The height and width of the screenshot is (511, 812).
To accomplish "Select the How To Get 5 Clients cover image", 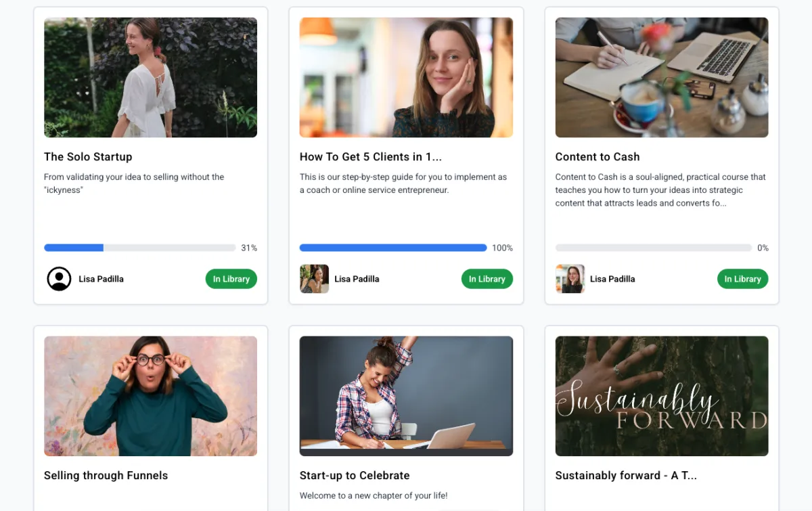I will 406,78.
